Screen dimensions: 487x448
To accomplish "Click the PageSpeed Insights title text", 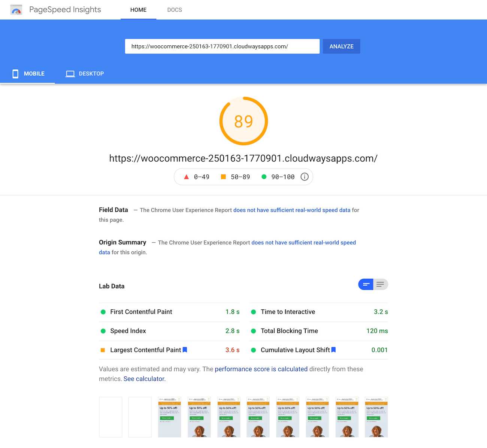I will click(65, 10).
